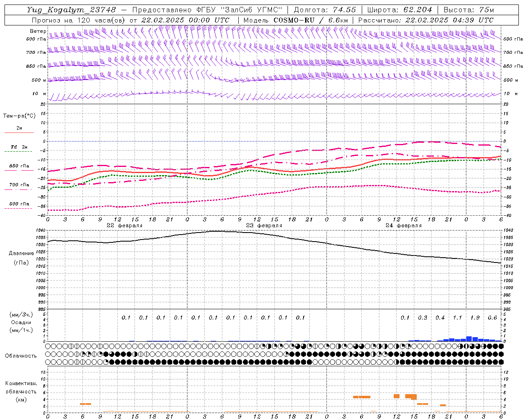Select the text Предоставлено ФГБУ "ЗапСиб УГМС"

[207, 10]
